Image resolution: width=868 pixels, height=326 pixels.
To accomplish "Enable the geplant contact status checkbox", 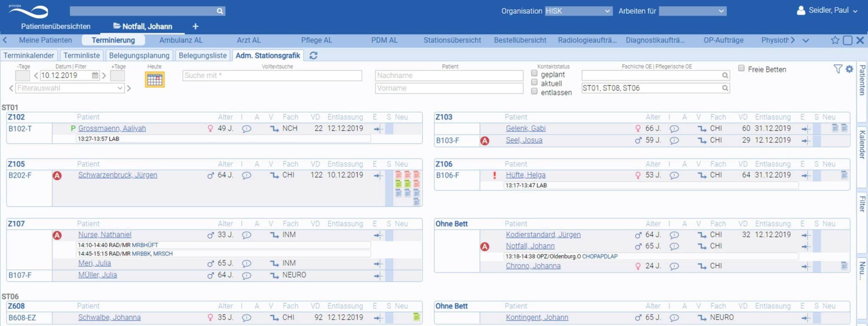I will pyautogui.click(x=534, y=73).
